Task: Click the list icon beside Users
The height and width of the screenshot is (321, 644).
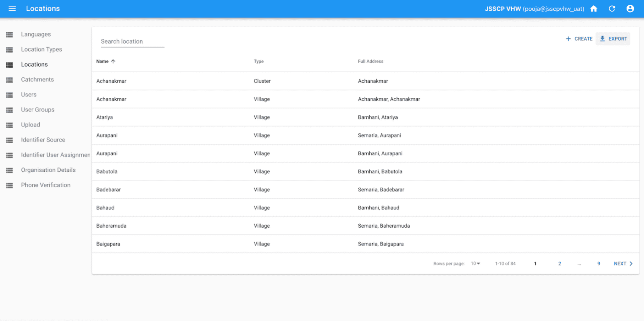Action: 9,95
